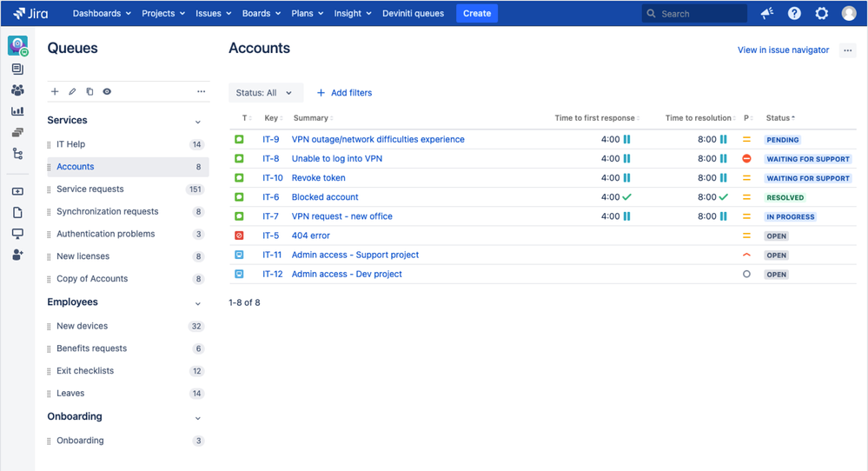Click the Search input field

click(695, 13)
